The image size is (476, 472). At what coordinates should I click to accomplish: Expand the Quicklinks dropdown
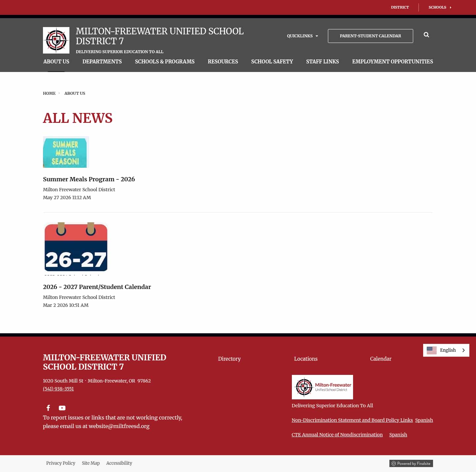tap(302, 36)
